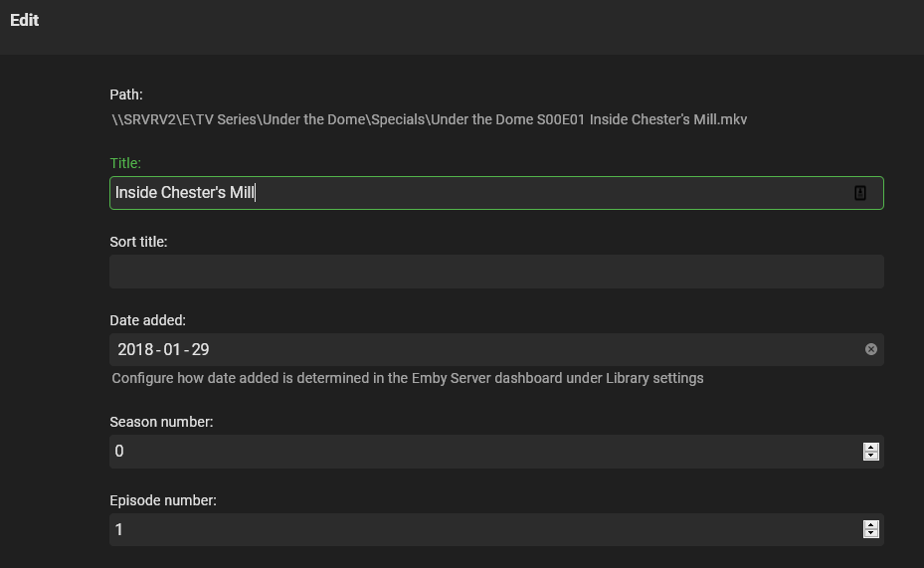Click the Sort title label
This screenshot has width=924, height=568.
[x=138, y=242]
